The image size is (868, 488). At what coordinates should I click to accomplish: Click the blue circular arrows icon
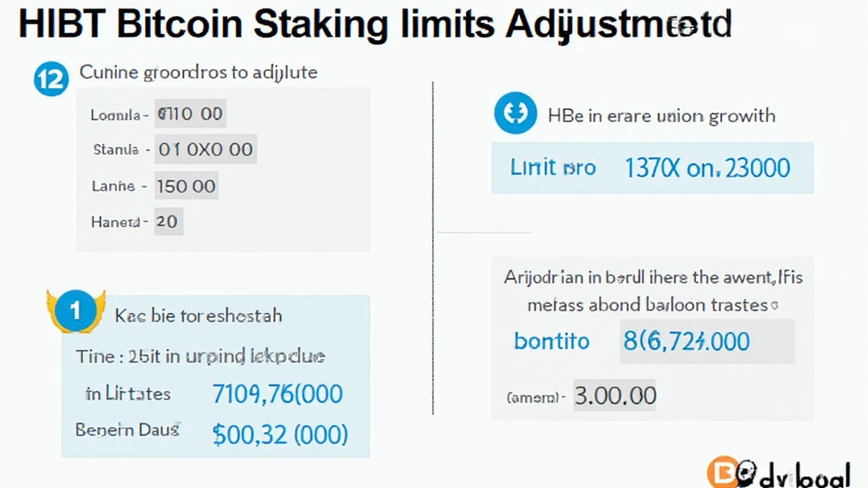point(515,114)
